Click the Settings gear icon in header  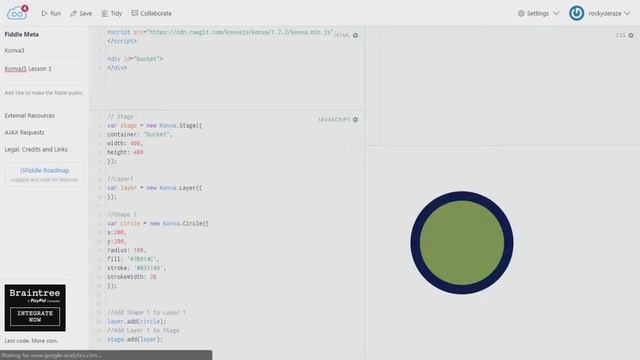[x=521, y=13]
